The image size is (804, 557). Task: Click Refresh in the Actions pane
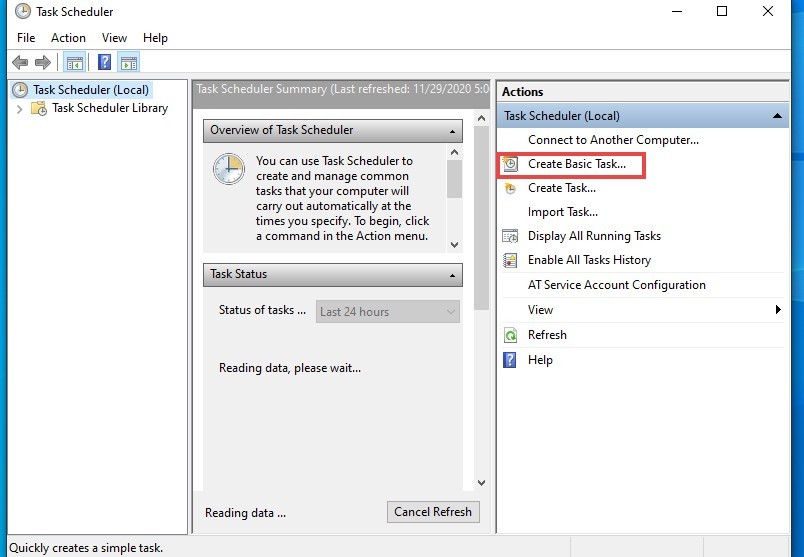[547, 335]
